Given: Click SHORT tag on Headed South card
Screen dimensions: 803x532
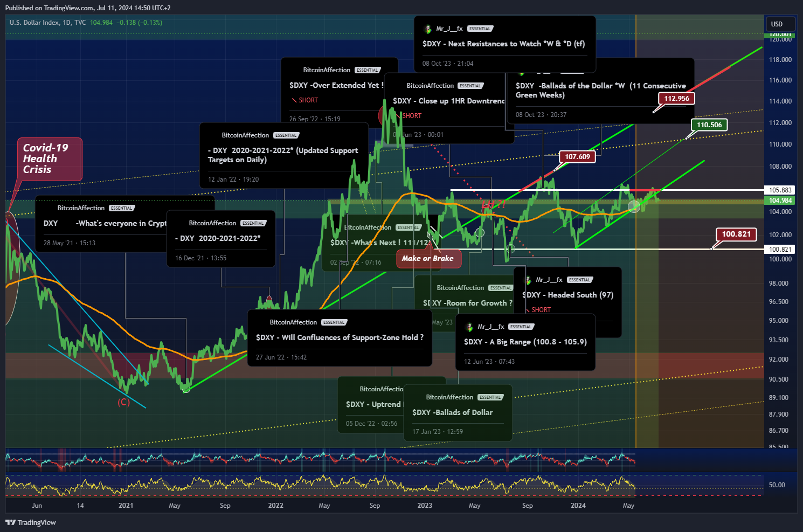Looking at the screenshot, I should [x=538, y=310].
